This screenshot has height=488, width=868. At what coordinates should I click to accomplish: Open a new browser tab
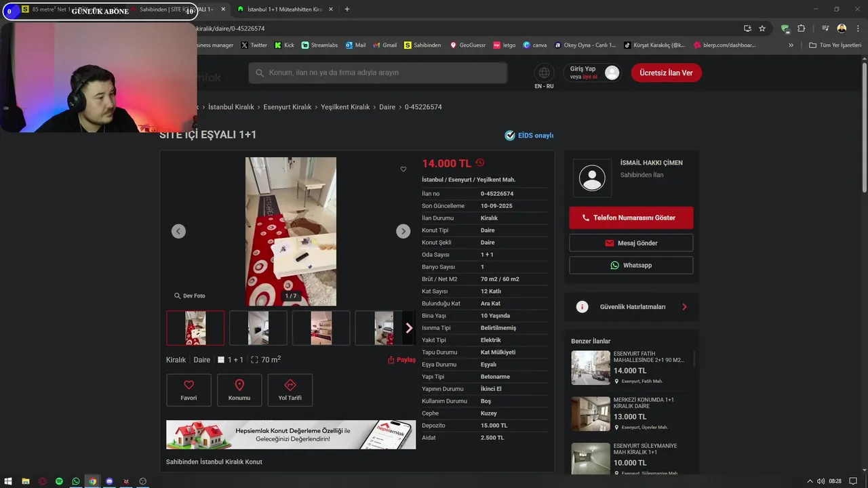[x=347, y=9]
